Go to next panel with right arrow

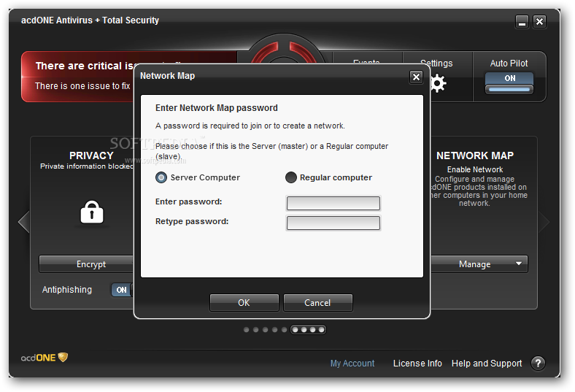pos(544,222)
